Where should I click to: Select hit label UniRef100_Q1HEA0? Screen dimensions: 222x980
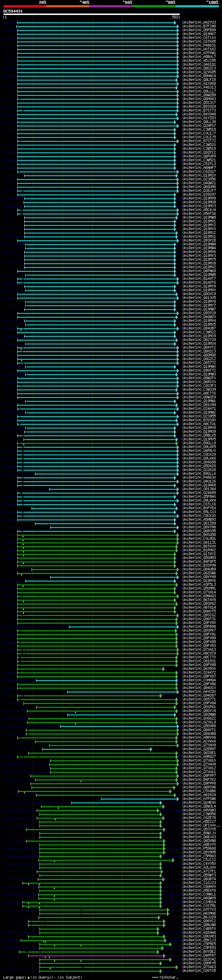[x=199, y=803]
